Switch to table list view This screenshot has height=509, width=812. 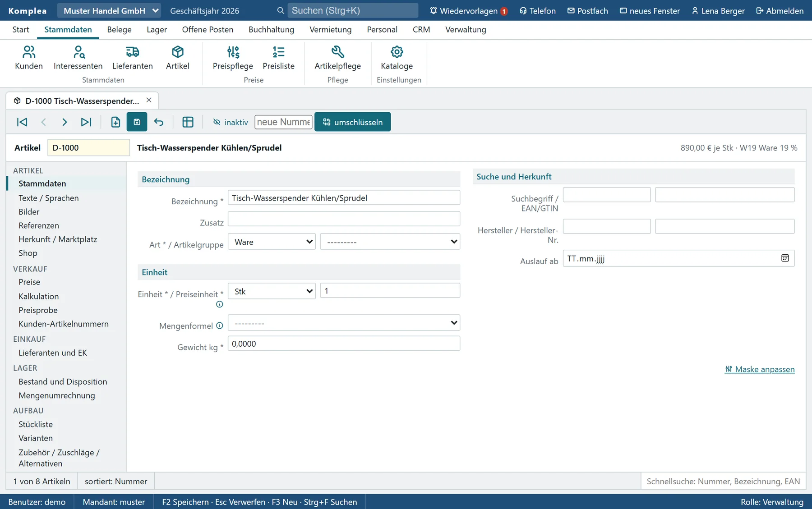pos(188,122)
